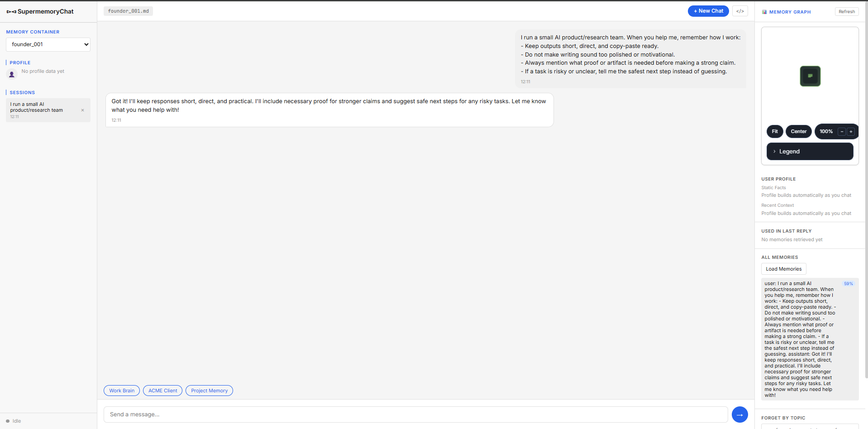
Task: Click the 100% zoom level indicator
Action: [826, 131]
